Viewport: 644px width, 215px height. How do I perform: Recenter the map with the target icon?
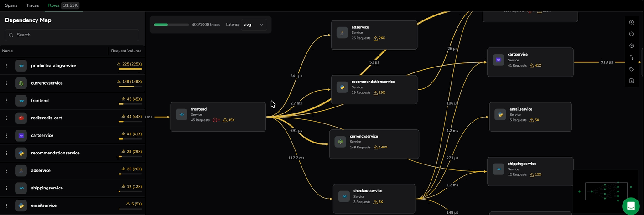(632, 46)
